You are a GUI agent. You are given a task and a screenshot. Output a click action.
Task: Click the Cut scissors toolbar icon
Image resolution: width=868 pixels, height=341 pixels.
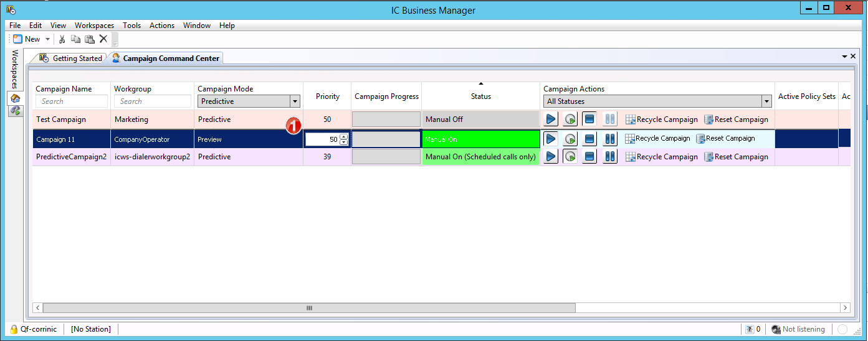pyautogui.click(x=62, y=39)
